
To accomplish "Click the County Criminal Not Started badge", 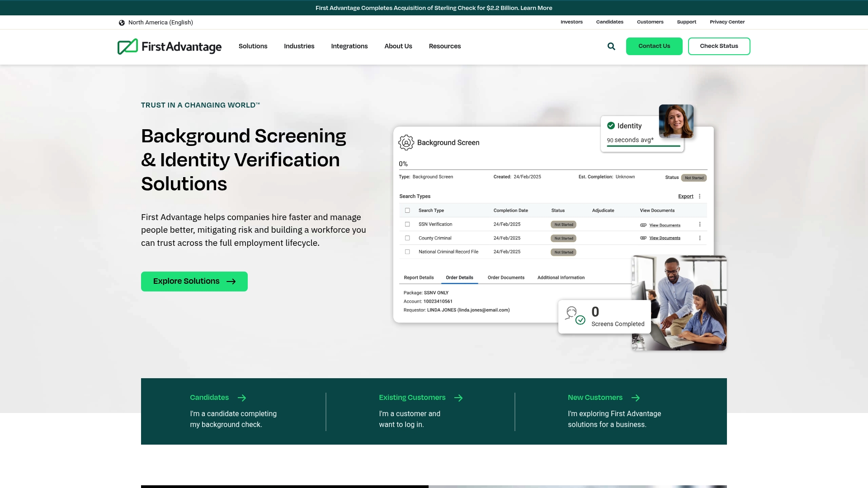I will (563, 238).
